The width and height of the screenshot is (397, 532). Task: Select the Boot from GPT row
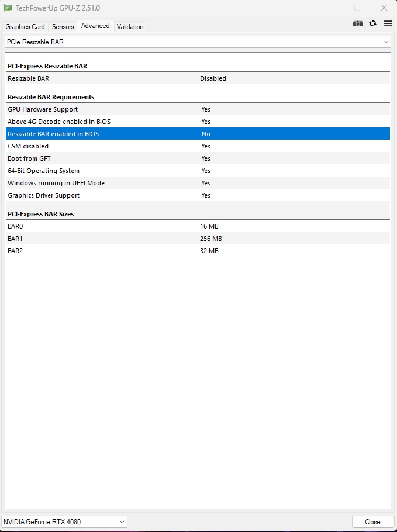(198, 158)
